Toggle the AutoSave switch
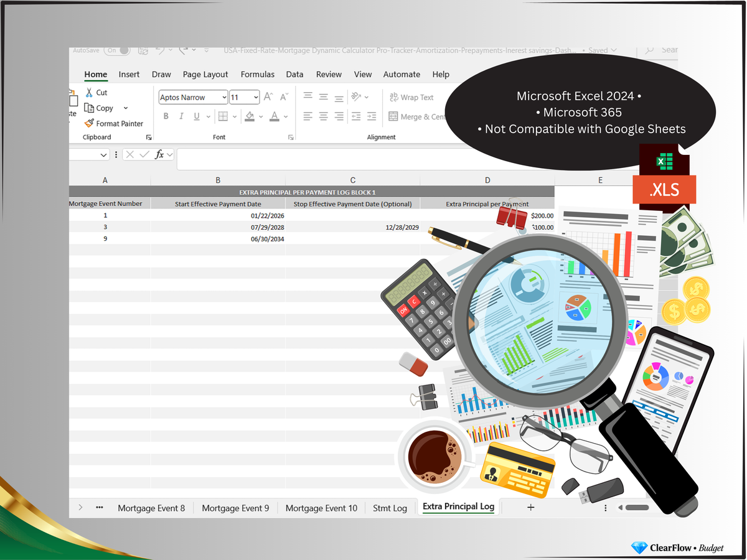This screenshot has height=560, width=747. 117,50
